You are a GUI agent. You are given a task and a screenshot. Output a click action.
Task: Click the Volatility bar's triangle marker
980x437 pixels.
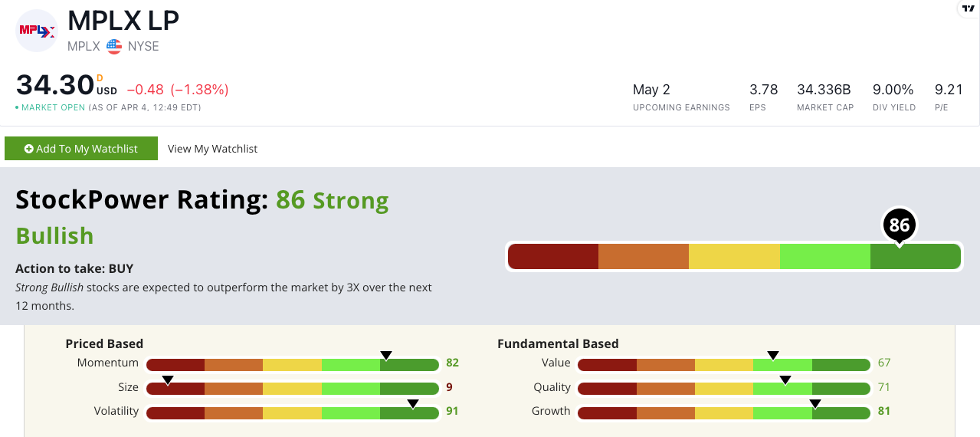(413, 403)
